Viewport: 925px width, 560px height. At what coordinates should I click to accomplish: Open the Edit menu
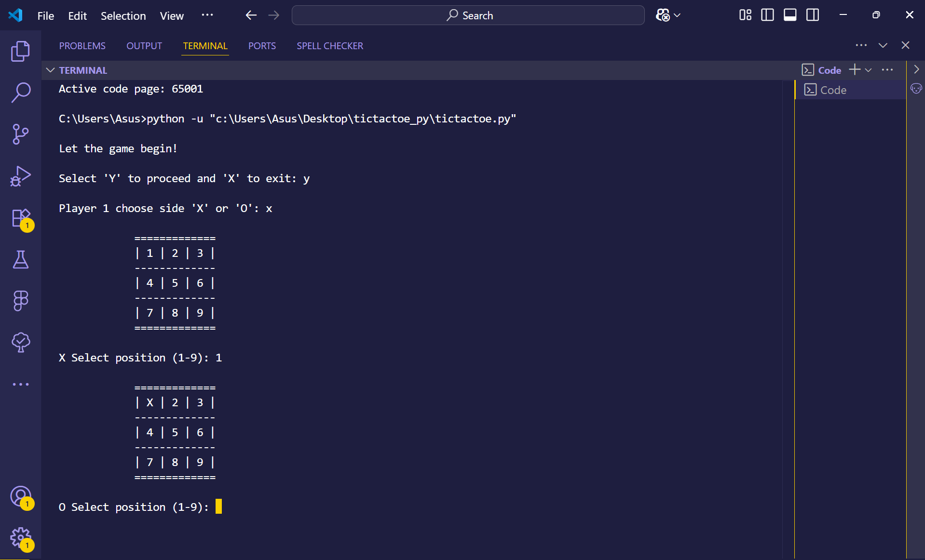click(x=78, y=16)
